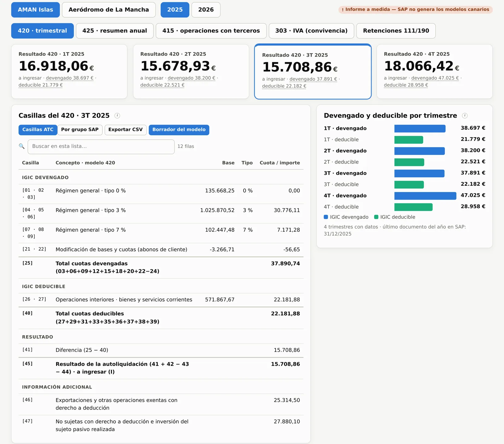The width and height of the screenshot is (504, 444).
Task: Click the 4T devengado bar in the chart
Action: pyautogui.click(x=425, y=196)
